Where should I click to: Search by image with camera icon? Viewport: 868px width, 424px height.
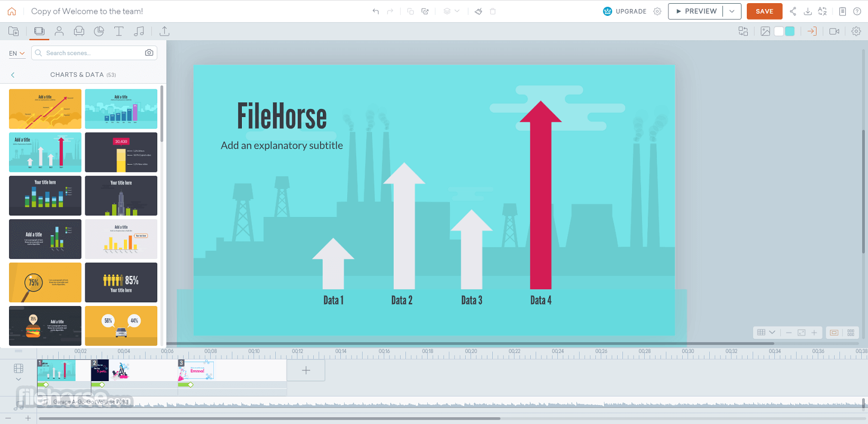pos(149,53)
